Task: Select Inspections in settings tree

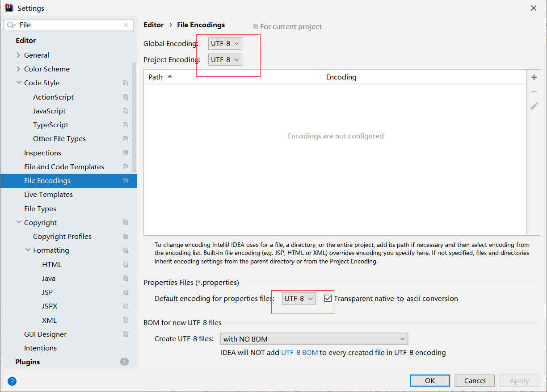Action: 42,153
